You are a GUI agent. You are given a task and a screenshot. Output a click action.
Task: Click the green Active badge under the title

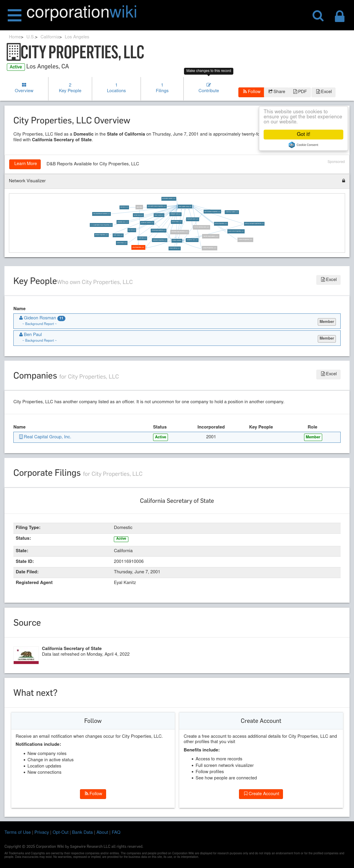click(16, 67)
